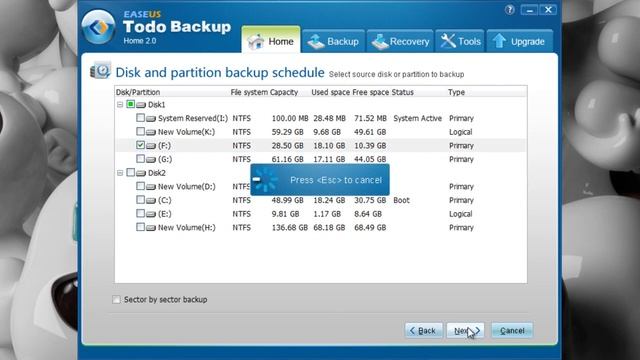640x360 pixels.
Task: Uncheck the (F:) partition checkbox
Action: pyautogui.click(x=140, y=145)
